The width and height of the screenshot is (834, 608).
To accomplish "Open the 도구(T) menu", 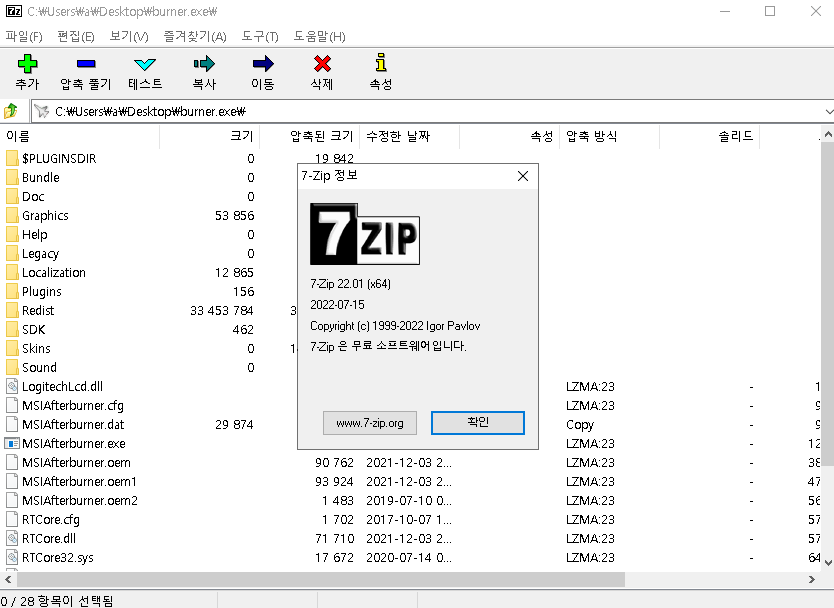I will 260,36.
